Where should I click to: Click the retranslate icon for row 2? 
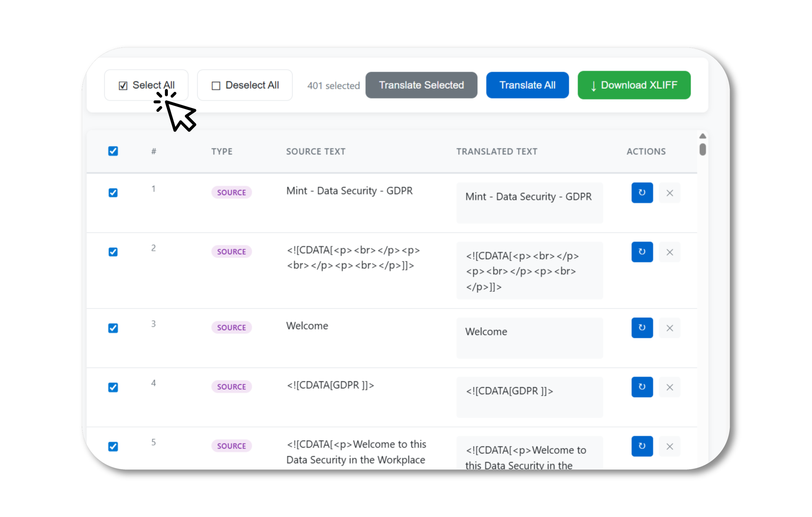642,252
